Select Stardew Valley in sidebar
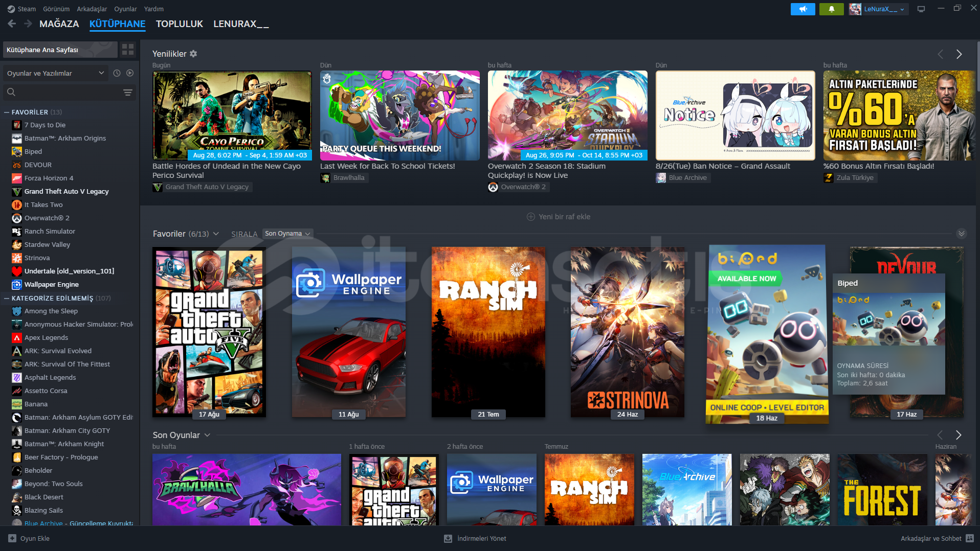 click(x=48, y=244)
